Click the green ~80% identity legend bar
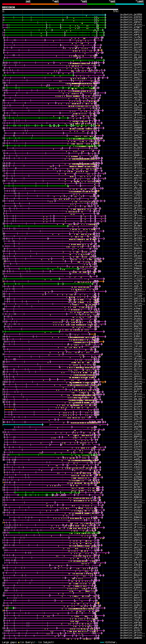 (101, 4)
